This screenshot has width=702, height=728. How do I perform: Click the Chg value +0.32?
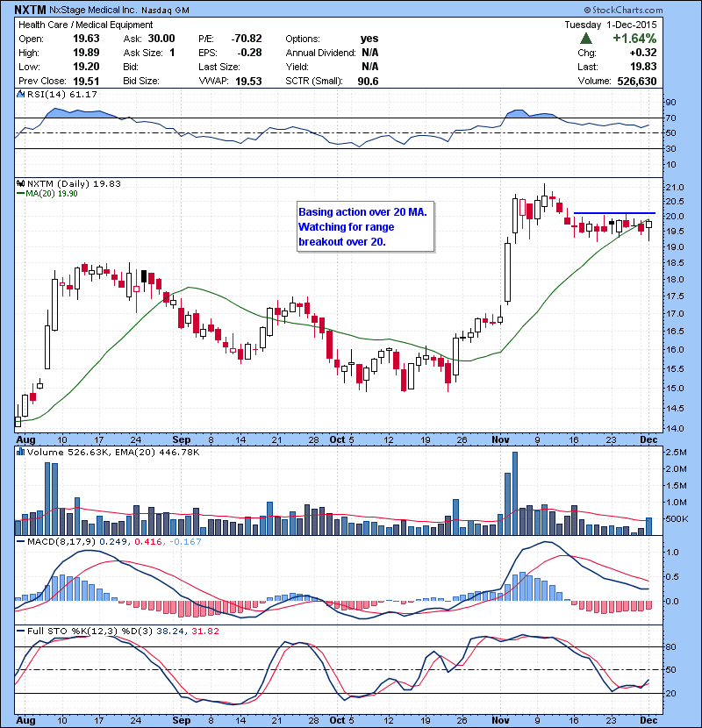pos(643,53)
